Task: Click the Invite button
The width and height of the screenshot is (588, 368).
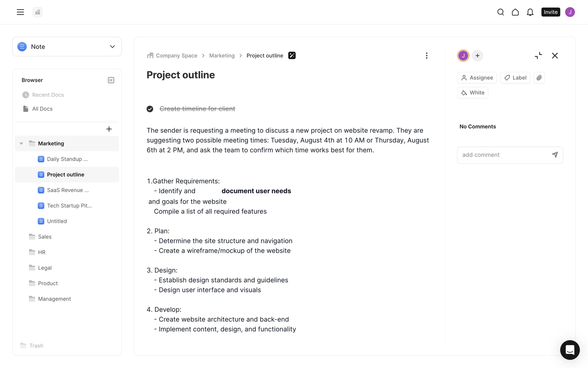Action: (x=550, y=12)
